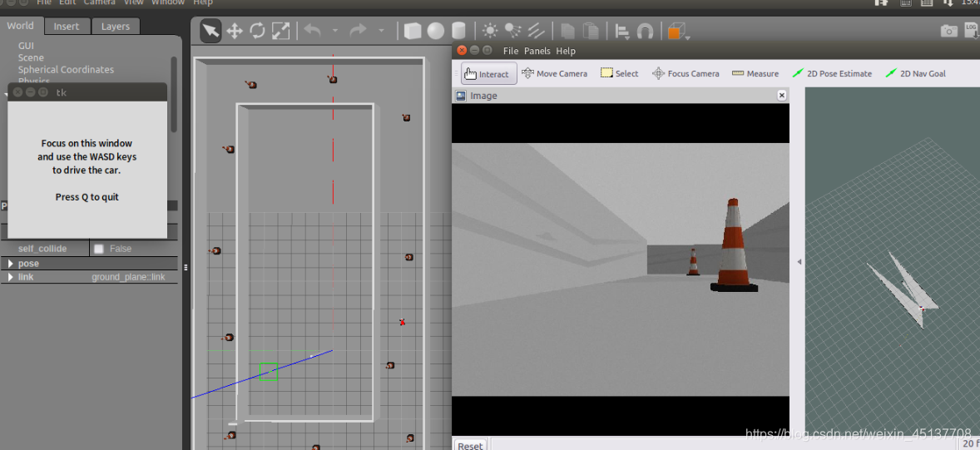980x450 pixels.
Task: Open the LOG data recording icon
Action: (972, 31)
